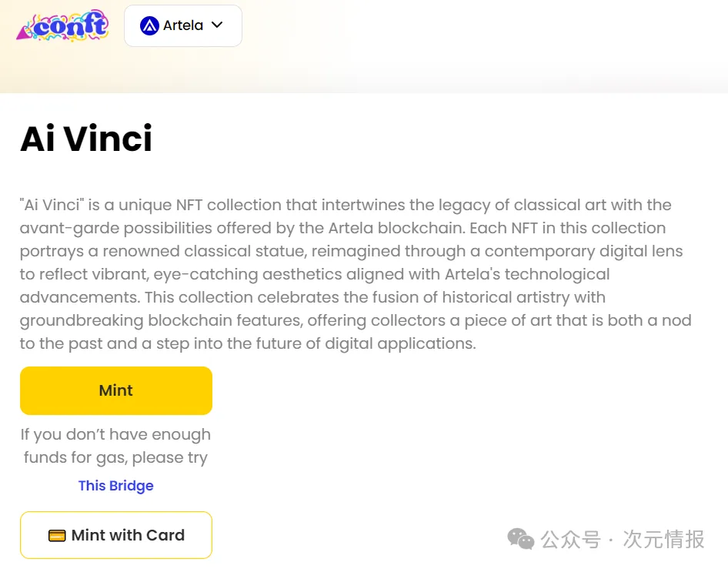728x569 pixels.
Task: Click the credit card icon
Action: [57, 536]
